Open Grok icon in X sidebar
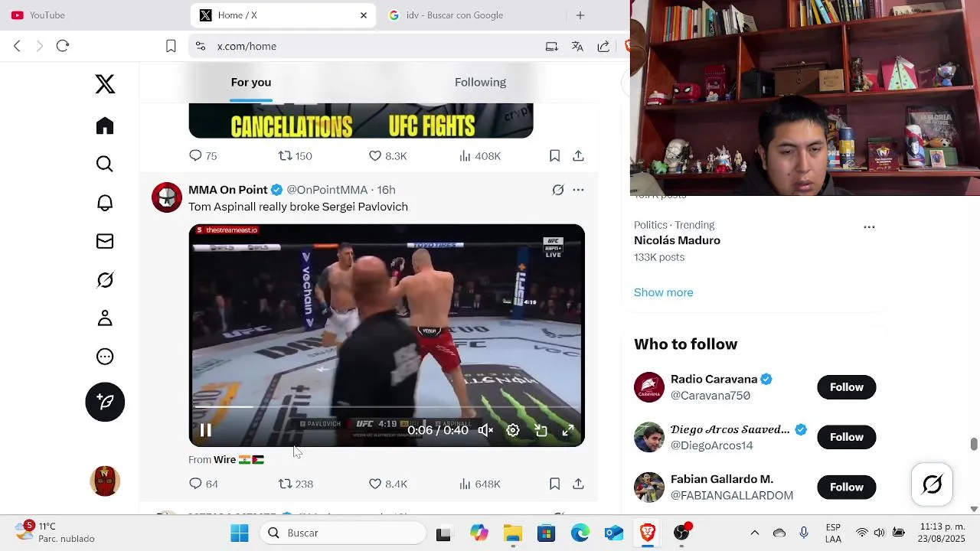 [x=105, y=280]
